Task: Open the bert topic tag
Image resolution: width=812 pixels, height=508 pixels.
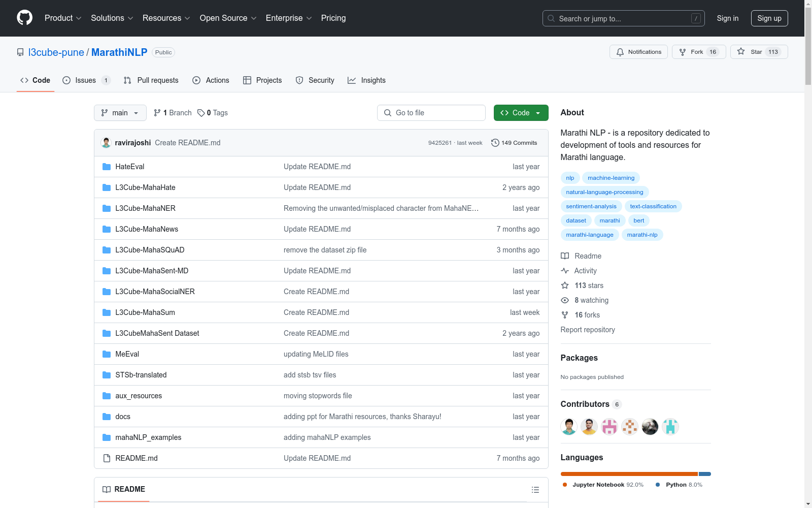Action: pos(639,220)
